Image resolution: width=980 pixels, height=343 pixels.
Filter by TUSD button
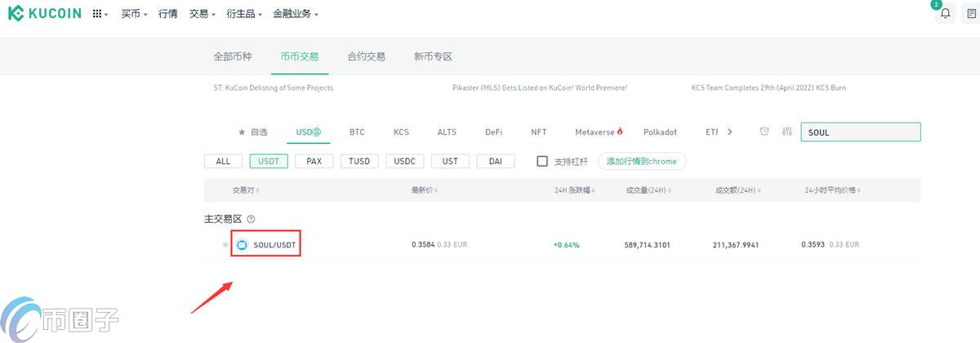(359, 161)
